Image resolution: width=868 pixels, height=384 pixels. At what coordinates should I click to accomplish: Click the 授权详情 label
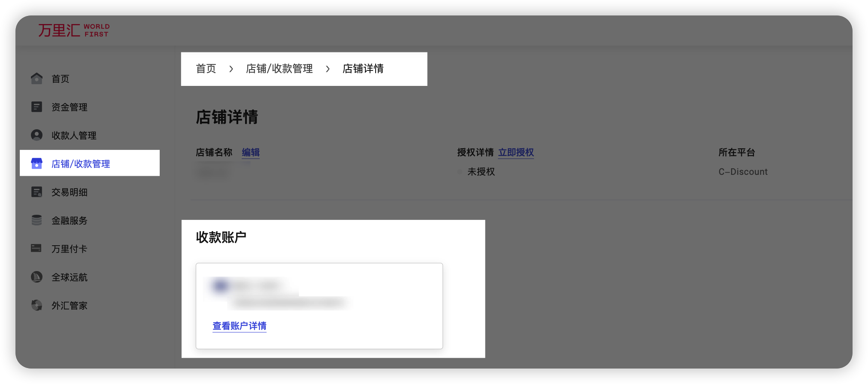click(x=475, y=152)
